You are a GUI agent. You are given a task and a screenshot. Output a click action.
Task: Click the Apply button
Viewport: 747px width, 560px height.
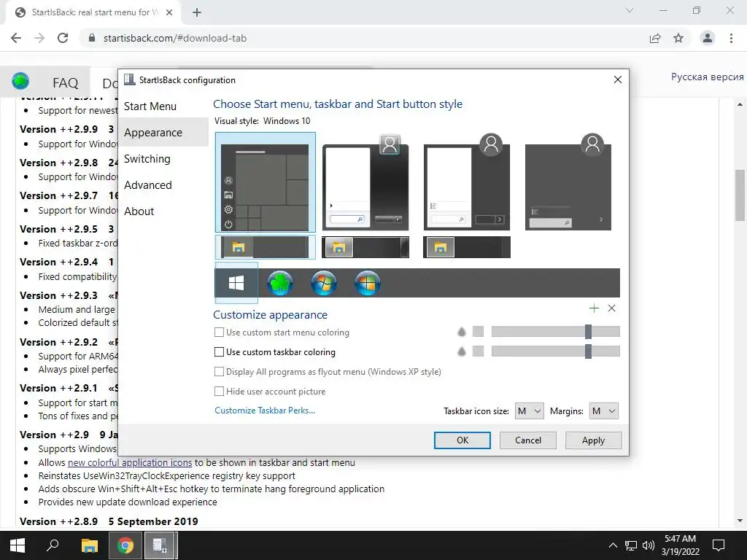pyautogui.click(x=593, y=440)
